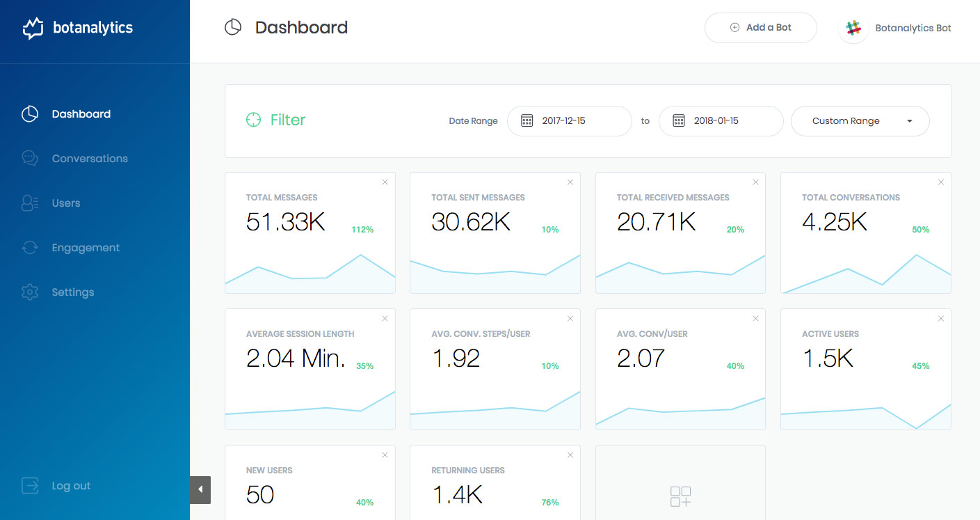Click the botanalytics logo icon
This screenshot has width=980, height=520.
[33, 29]
